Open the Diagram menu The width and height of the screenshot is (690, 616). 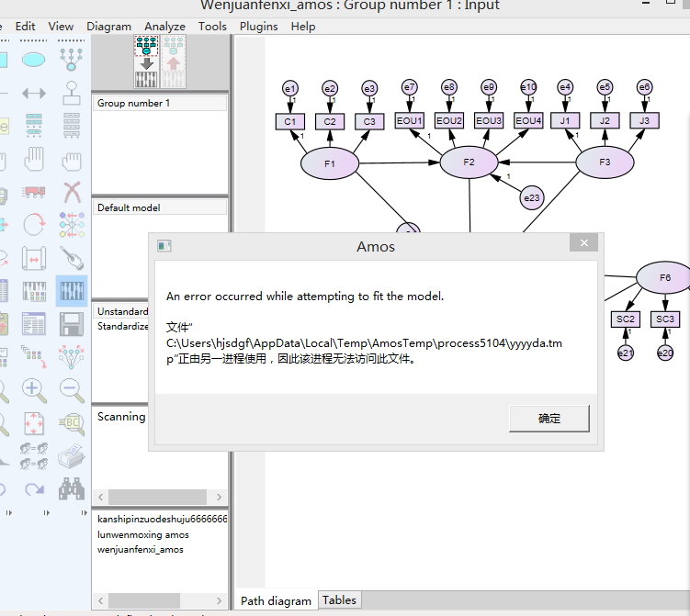(108, 27)
